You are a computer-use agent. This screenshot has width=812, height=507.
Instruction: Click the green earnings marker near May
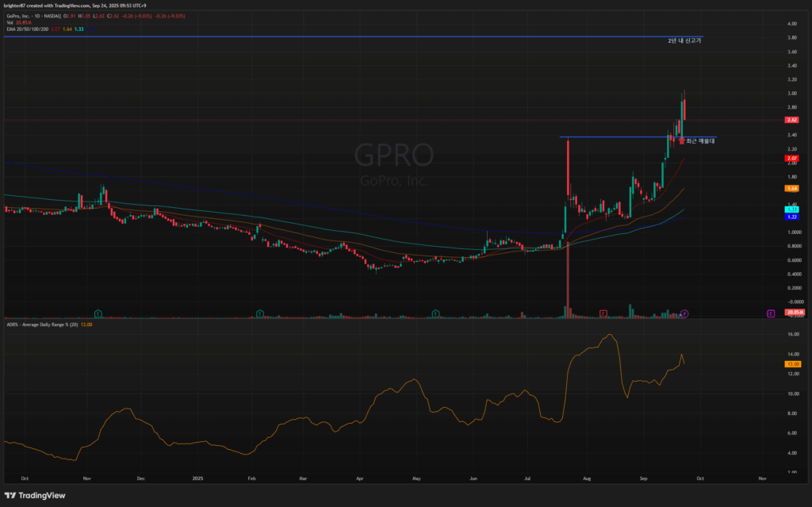point(435,313)
